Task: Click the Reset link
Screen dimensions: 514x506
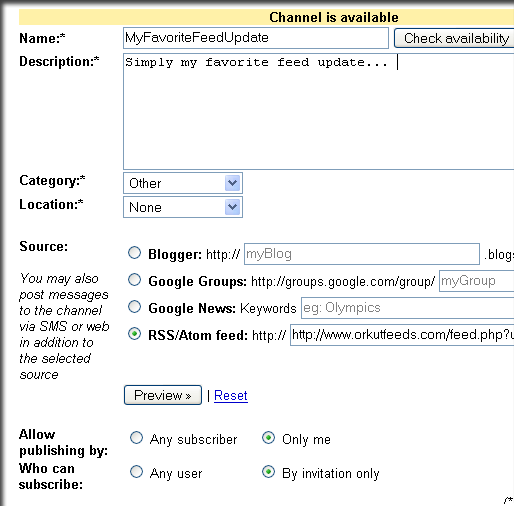Action: click(x=231, y=396)
